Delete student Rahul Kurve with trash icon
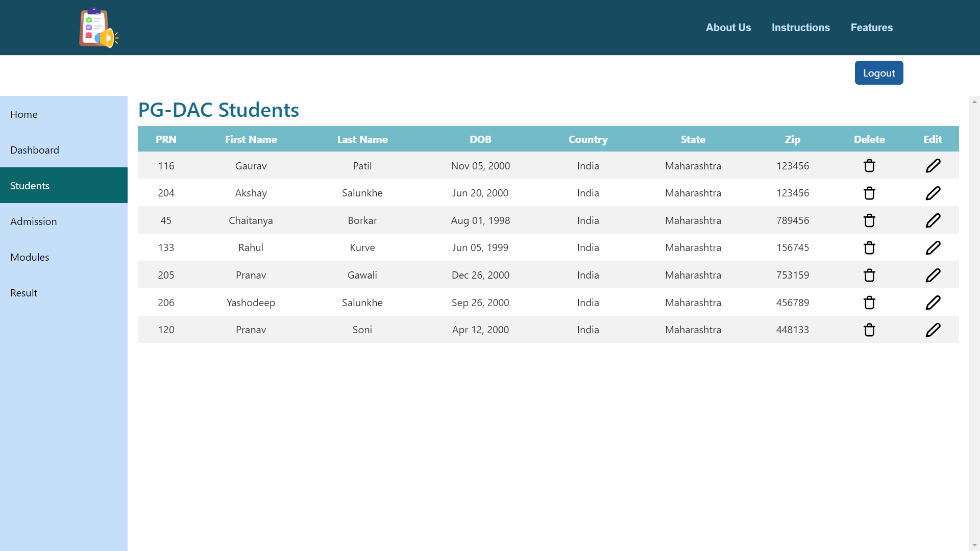 tap(869, 248)
